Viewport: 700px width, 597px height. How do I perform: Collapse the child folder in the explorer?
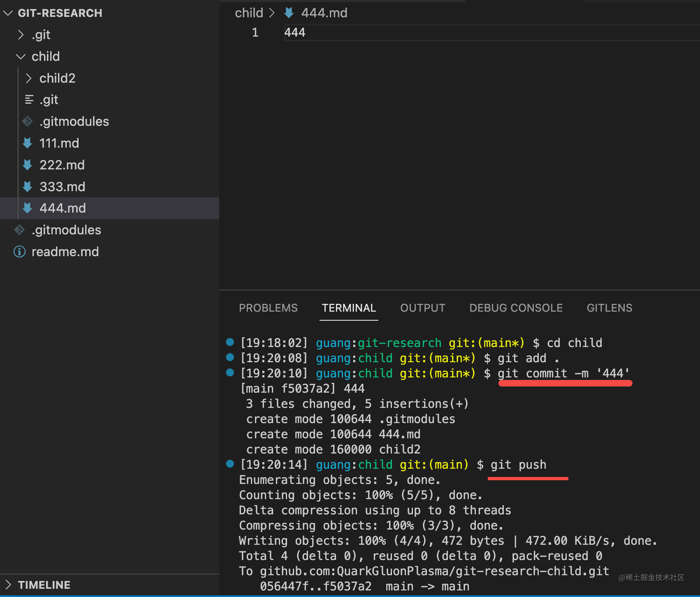click(20, 56)
